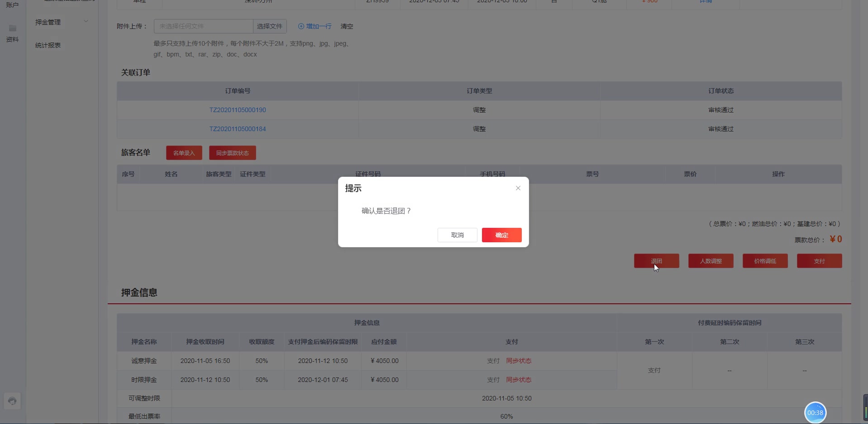Click the 2020-11-05 10:50 adjustable deadline value

pyautogui.click(x=506, y=398)
